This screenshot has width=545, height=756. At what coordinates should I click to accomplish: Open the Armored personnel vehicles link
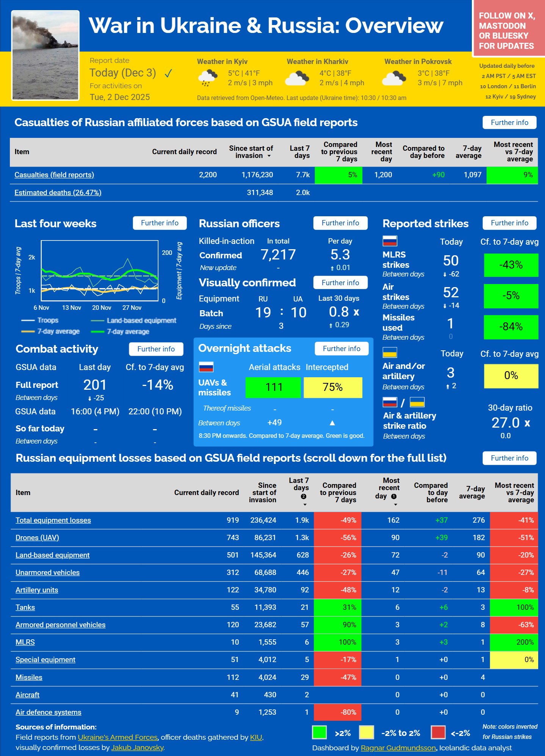tap(60, 625)
